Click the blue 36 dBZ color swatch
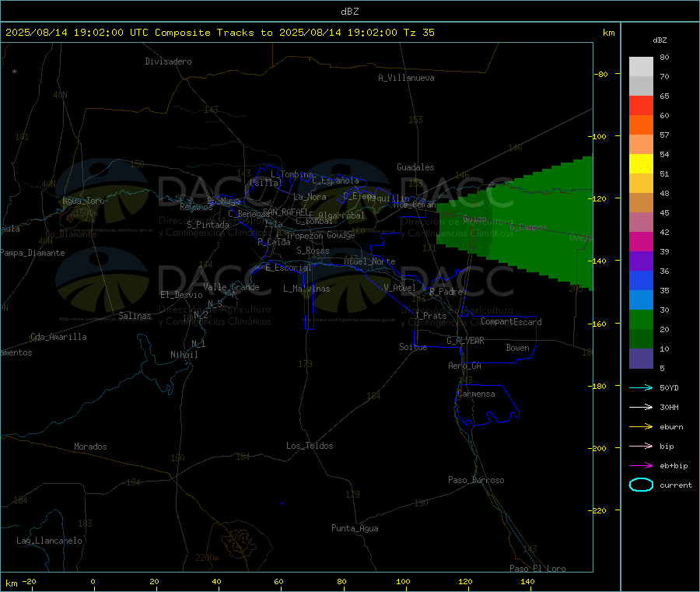This screenshot has width=700, height=592. [x=641, y=280]
